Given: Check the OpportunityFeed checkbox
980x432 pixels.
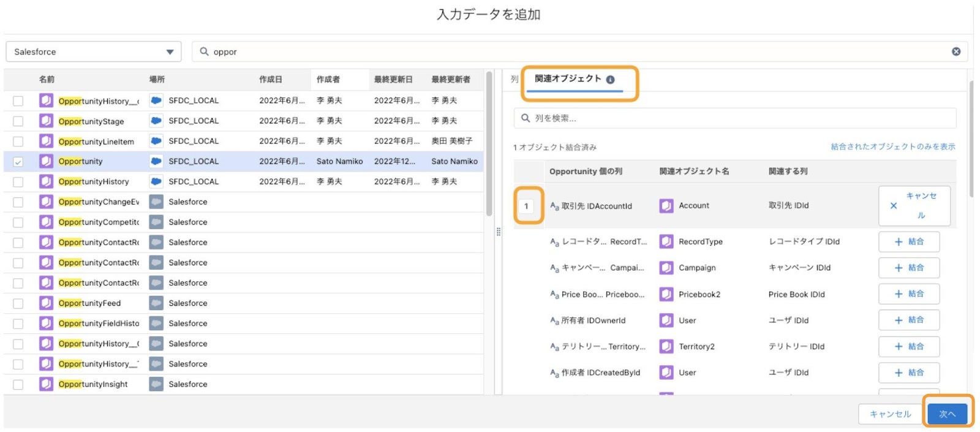Looking at the screenshot, I should click(x=18, y=303).
